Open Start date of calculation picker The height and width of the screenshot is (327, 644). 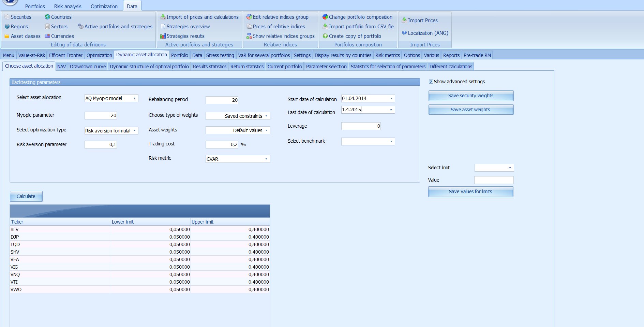pos(391,98)
